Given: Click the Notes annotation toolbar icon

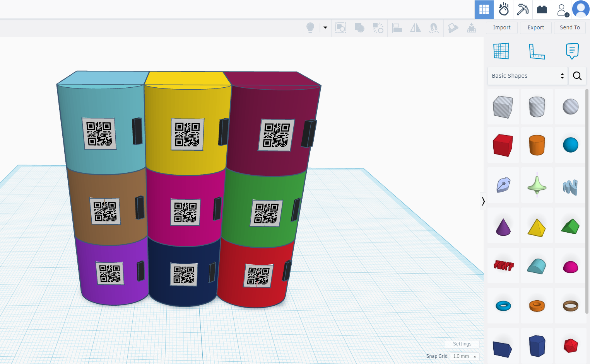Looking at the screenshot, I should [x=453, y=28].
